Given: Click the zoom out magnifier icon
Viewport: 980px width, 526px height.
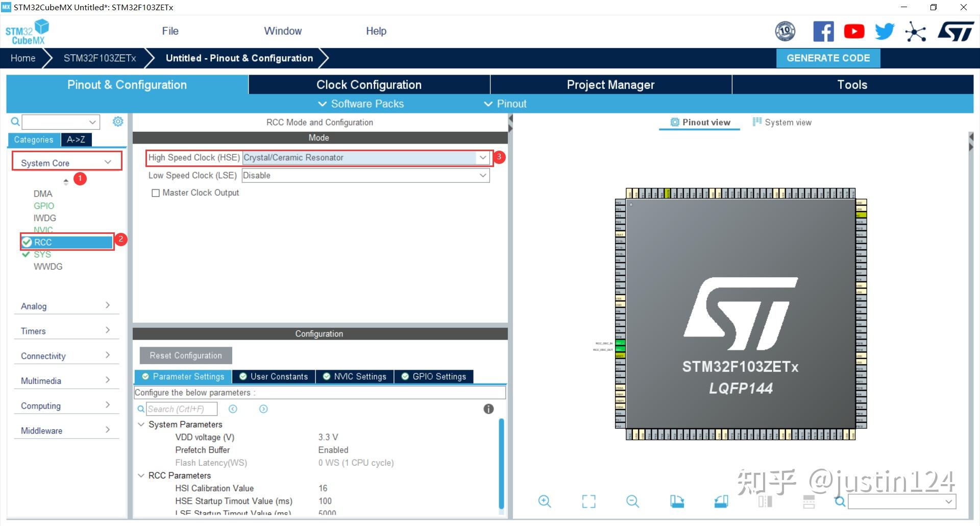Looking at the screenshot, I should pos(632,501).
